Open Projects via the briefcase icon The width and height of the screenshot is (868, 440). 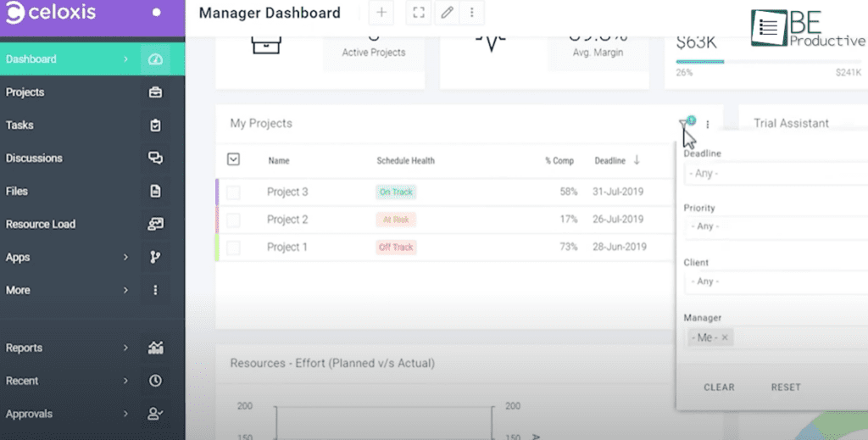pyautogui.click(x=155, y=92)
